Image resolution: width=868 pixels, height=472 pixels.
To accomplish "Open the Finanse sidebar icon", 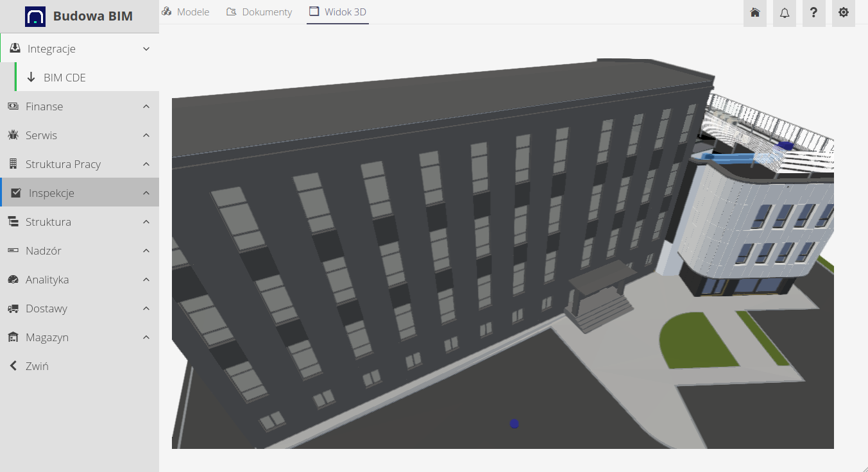I will tap(13, 106).
